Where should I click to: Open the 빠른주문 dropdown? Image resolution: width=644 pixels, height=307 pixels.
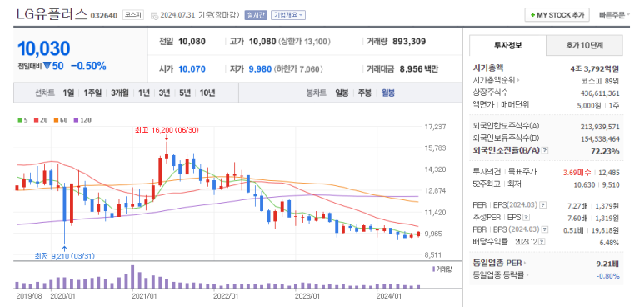615,15
